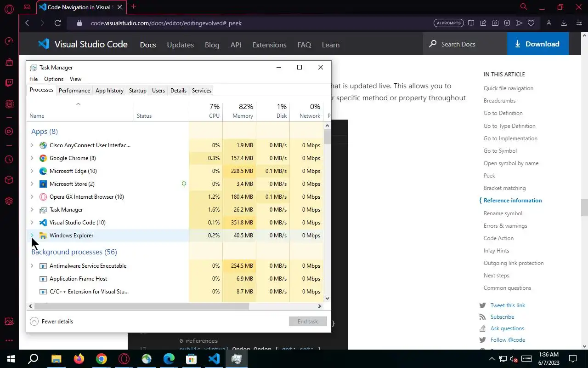Open Player icon in Opera sidebar
588x368 pixels.
[9, 132]
